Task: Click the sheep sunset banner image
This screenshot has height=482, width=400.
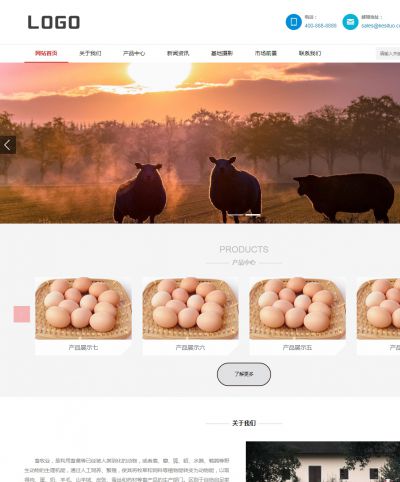Action: coord(200,143)
